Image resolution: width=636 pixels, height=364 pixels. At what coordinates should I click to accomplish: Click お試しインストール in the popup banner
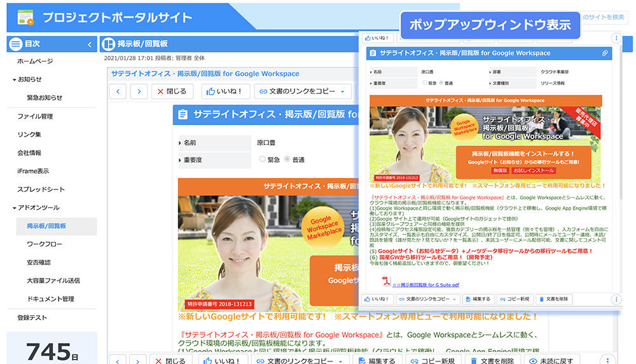(534, 171)
